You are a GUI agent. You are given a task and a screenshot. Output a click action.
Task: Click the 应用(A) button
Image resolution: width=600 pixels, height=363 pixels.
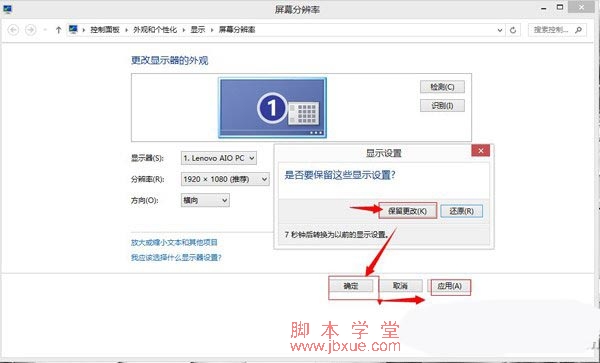coord(450,286)
